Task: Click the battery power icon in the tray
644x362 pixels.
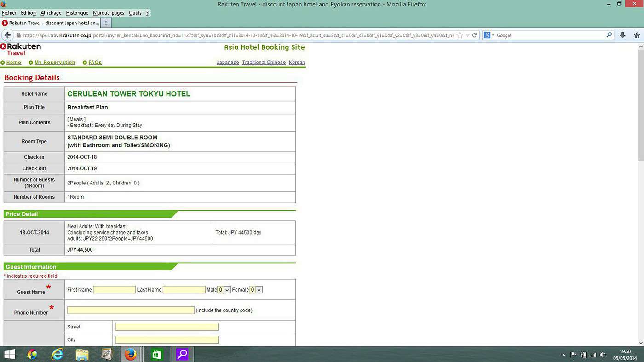Action: [x=584, y=355]
